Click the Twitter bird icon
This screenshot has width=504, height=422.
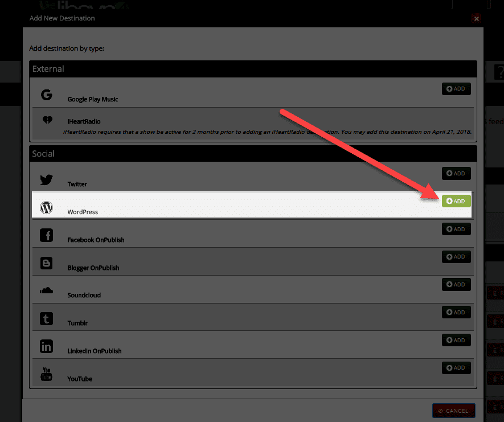(47, 180)
